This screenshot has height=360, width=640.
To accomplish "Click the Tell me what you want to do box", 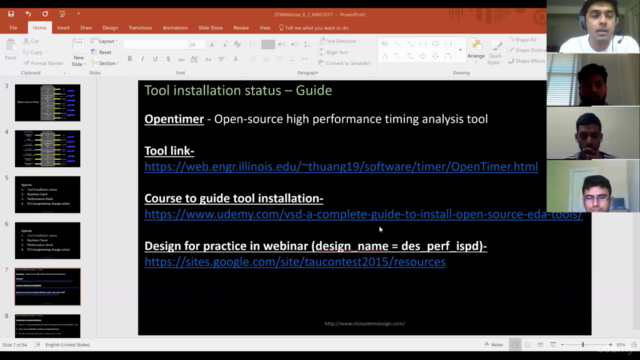I will (313, 28).
